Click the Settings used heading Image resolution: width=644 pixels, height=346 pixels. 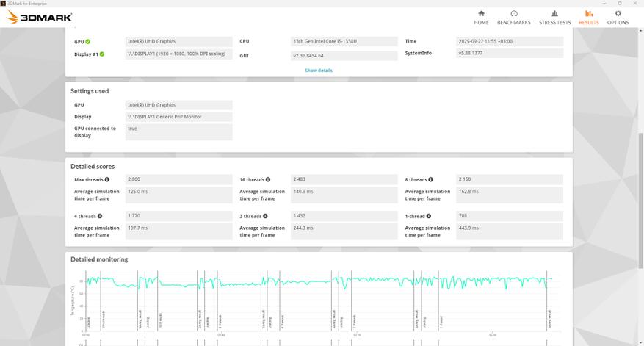(90, 91)
